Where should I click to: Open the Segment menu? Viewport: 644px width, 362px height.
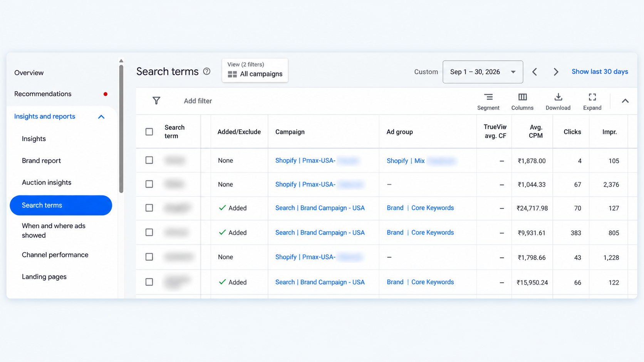coord(488,102)
